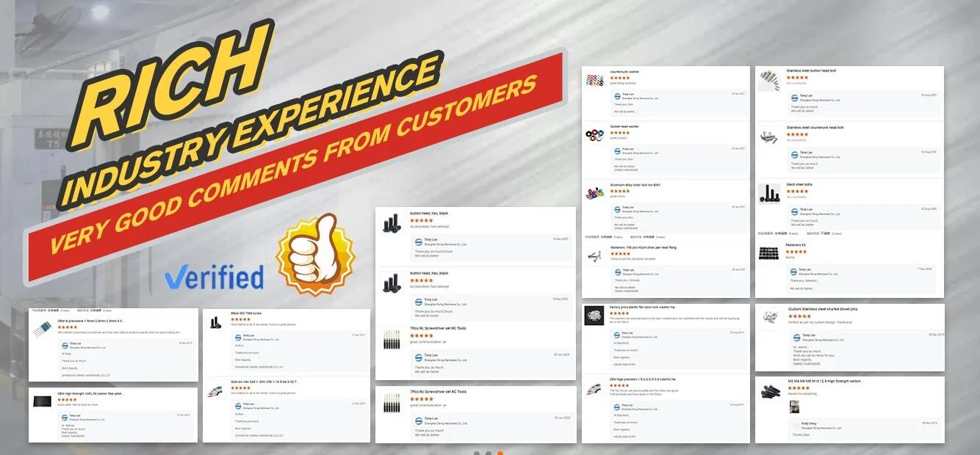Select the first gray carousel indicator dot
This screenshot has width=980, height=455.
coord(477,453)
